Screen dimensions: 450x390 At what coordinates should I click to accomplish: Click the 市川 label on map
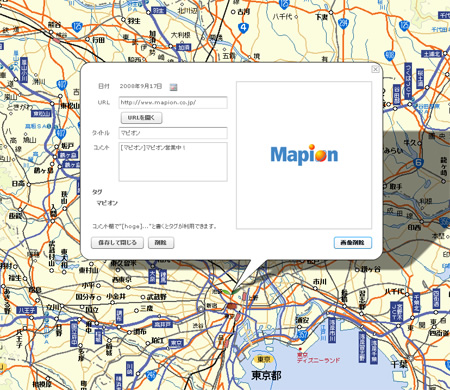point(320,282)
